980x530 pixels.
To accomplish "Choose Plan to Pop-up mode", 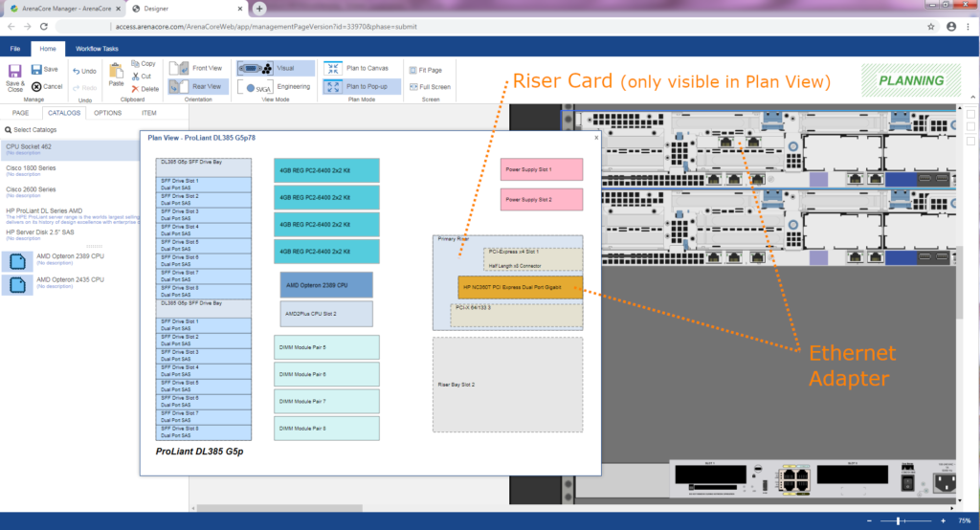I will [x=361, y=86].
